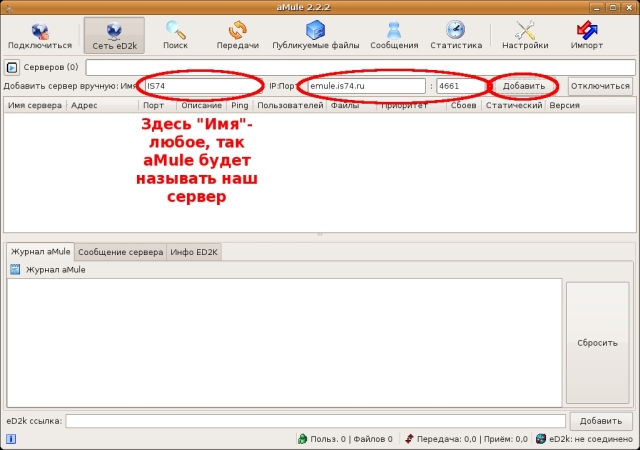The height and width of the screenshot is (450, 640).
Task: Switch to the Сообщение сервера tab
Action: 120,252
